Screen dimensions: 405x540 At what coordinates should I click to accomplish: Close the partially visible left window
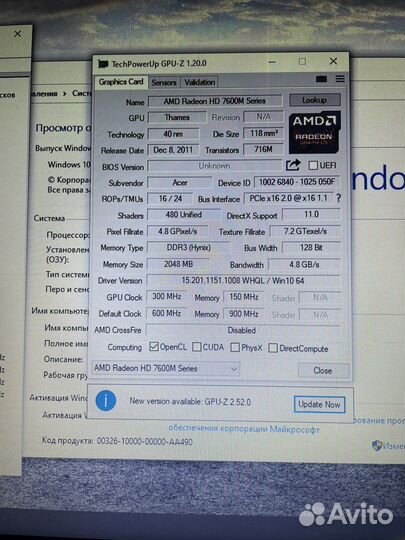click(x=18, y=34)
